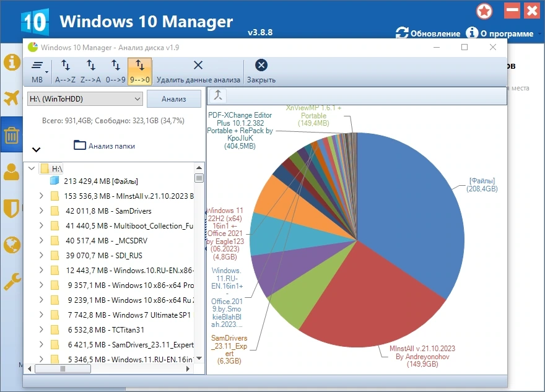Toggle the 9-->0 descending sort
This screenshot has width=545, height=392.
click(x=140, y=71)
